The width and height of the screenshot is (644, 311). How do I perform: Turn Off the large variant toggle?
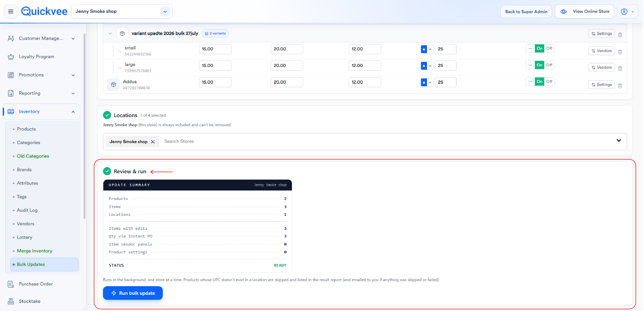(x=549, y=65)
